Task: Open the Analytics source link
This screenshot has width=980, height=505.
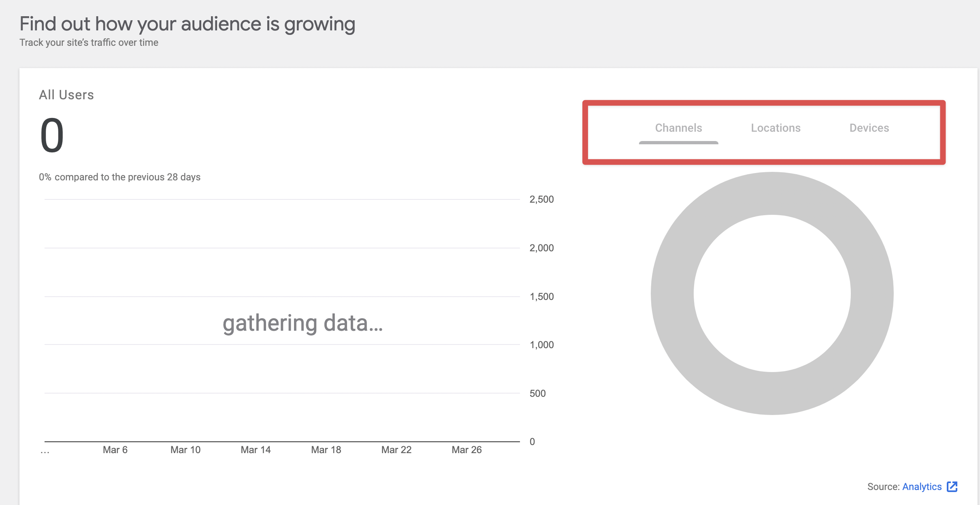Action: point(922,486)
